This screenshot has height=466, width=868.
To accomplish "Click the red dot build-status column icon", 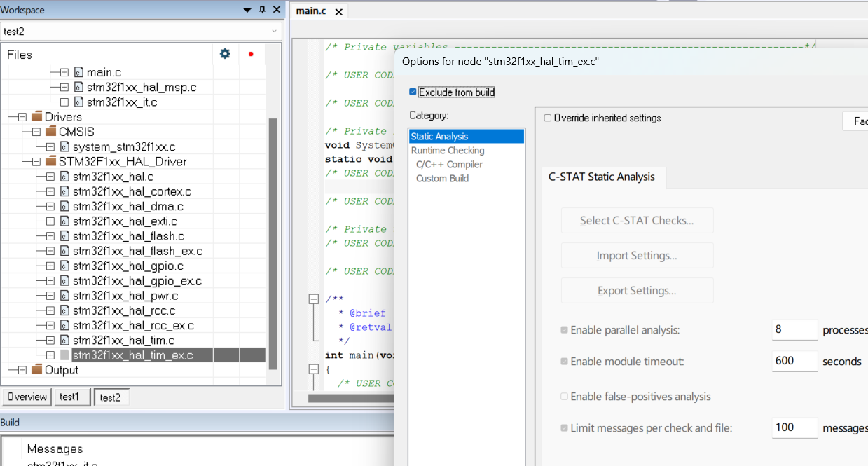I will (251, 54).
